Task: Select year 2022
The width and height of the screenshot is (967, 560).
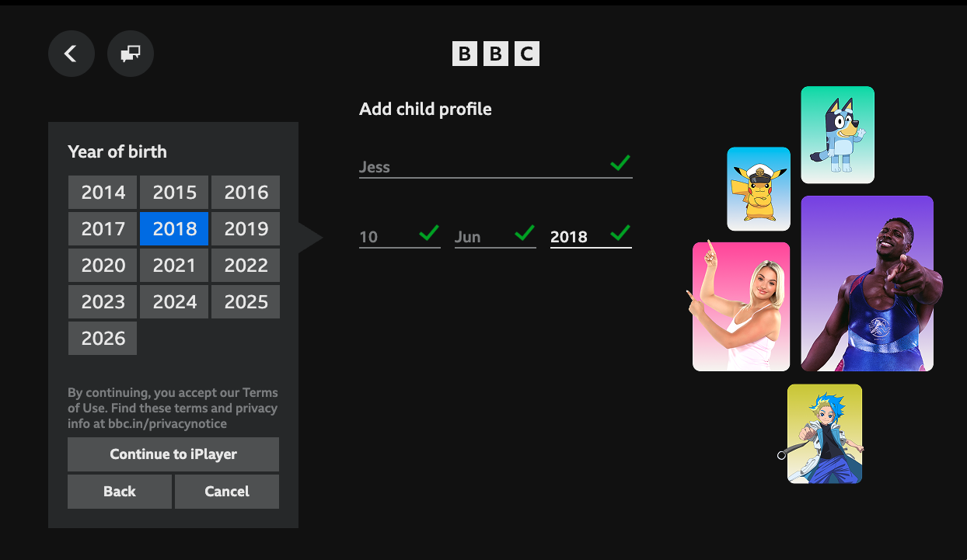Action: pos(246,266)
